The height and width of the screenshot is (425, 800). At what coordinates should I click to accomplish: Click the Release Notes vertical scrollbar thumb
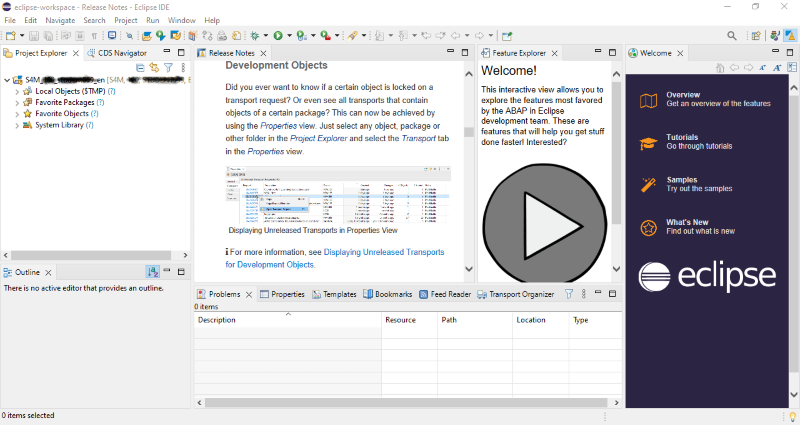468,132
